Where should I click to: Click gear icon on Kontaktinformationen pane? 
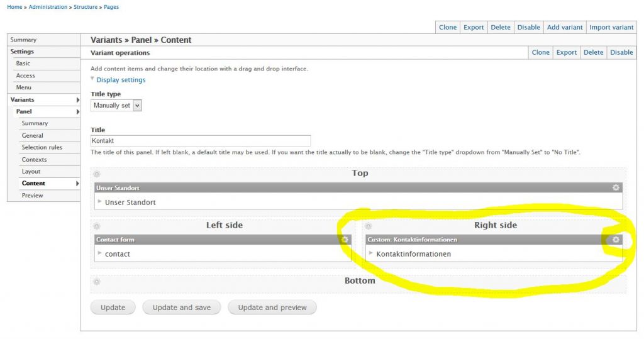(616, 240)
